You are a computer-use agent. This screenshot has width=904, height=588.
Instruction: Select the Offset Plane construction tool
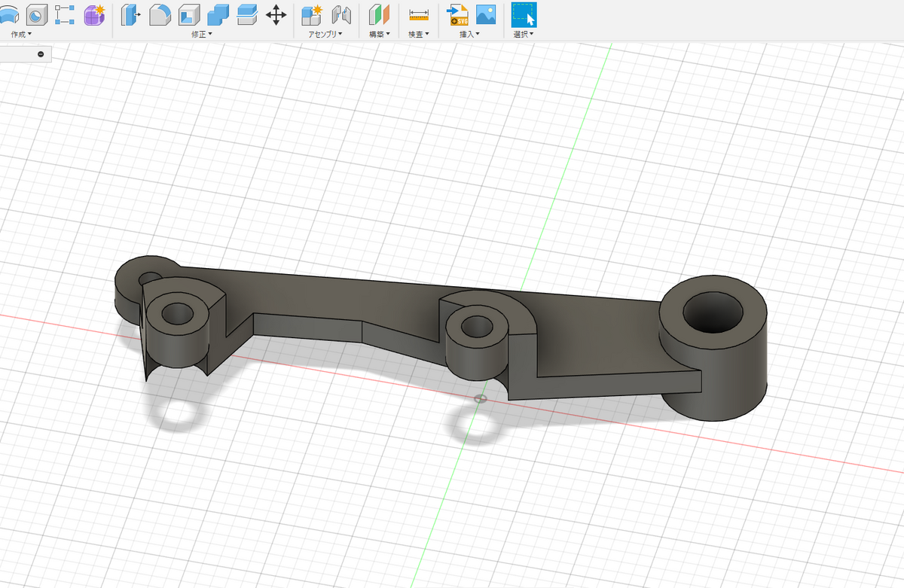pyautogui.click(x=379, y=14)
